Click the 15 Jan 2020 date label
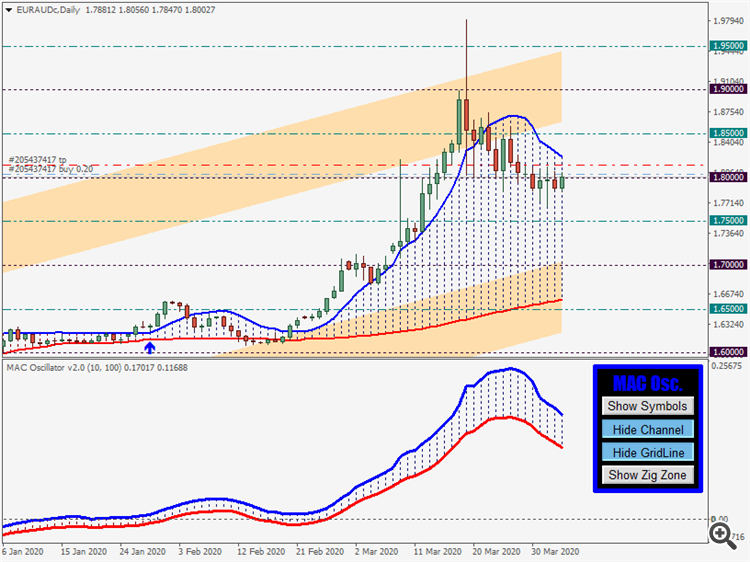Image resolution: width=750 pixels, height=562 pixels. 84,552
